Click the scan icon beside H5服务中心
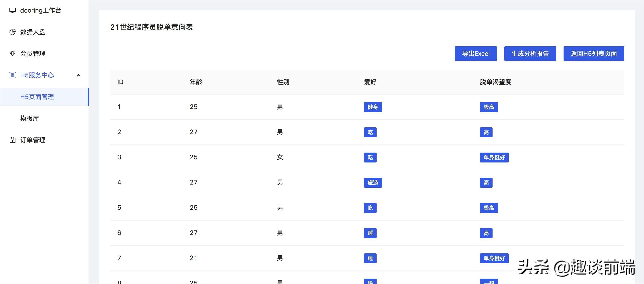Viewport: 644px width, 284px height. [13, 75]
